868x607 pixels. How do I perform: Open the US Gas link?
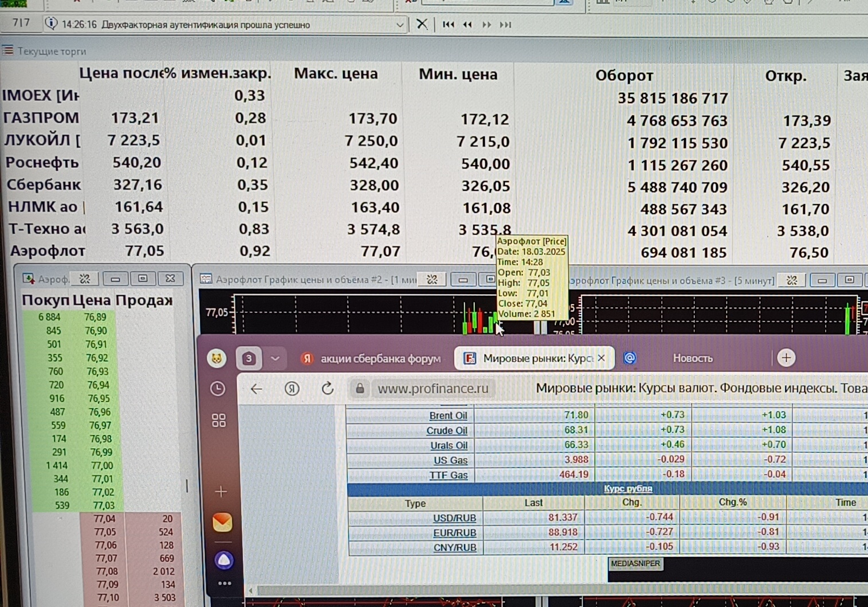(450, 460)
